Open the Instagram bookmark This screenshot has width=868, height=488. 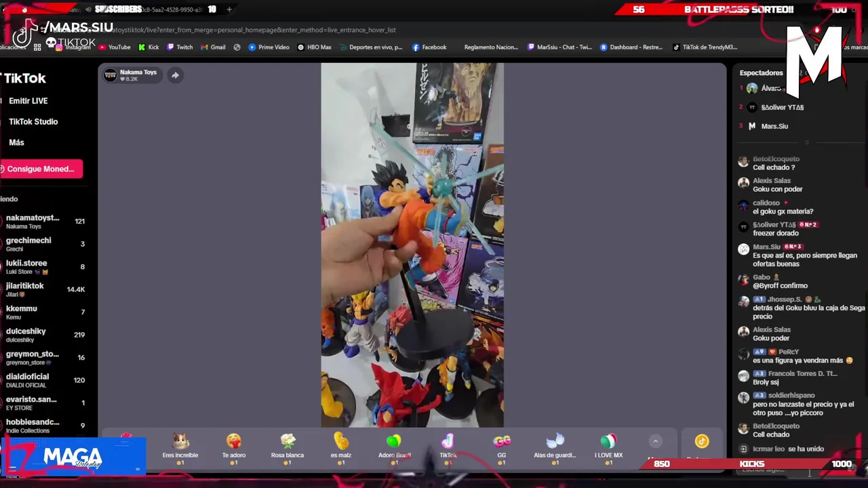coord(73,47)
